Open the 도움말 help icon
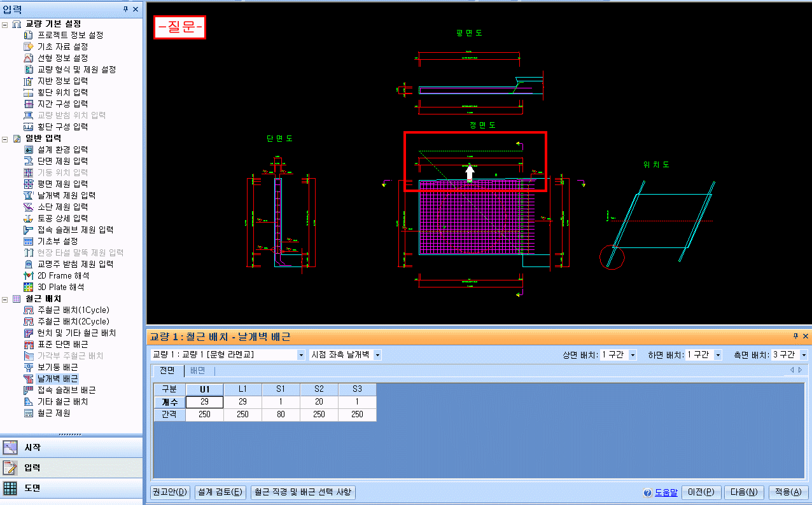The width and height of the screenshot is (812, 505). (648, 492)
